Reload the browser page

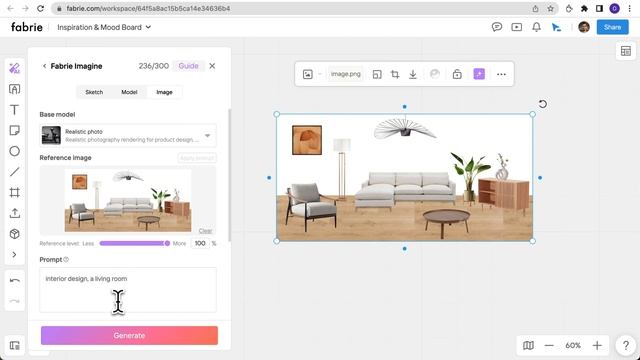[40, 8]
